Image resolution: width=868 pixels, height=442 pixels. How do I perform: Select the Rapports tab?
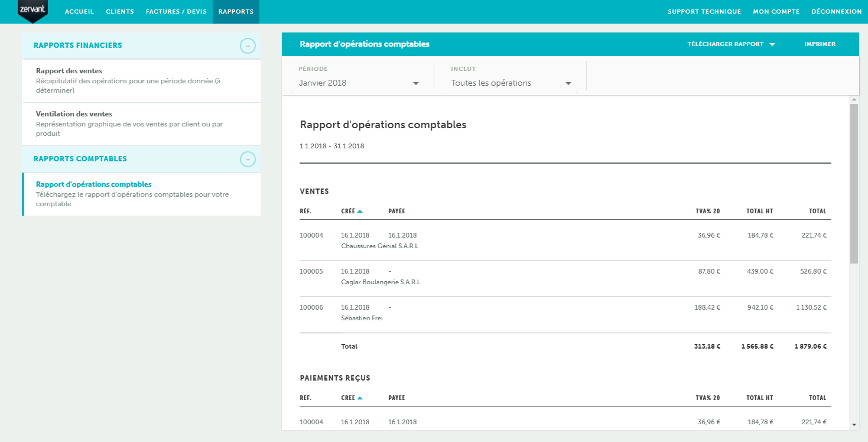(236, 12)
